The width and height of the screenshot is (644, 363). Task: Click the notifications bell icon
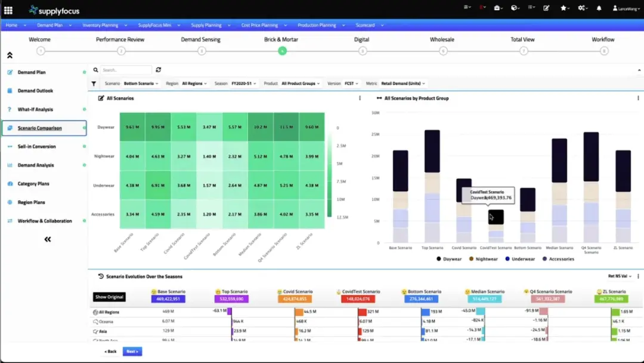click(x=599, y=8)
